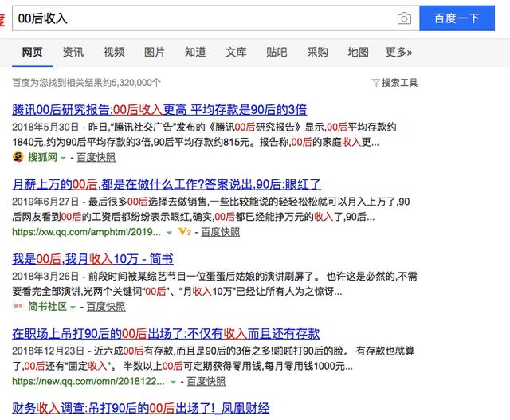
Task: Open the 更多» menu
Action: tap(398, 52)
